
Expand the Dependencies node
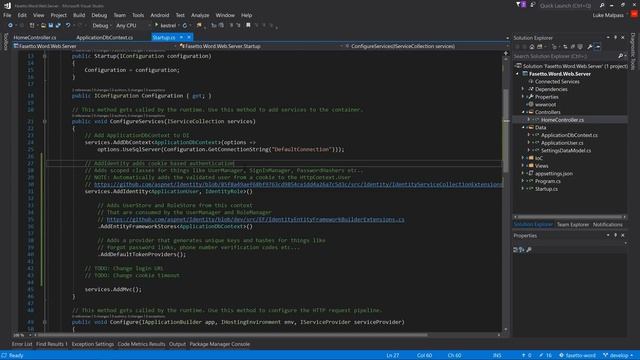point(523,89)
